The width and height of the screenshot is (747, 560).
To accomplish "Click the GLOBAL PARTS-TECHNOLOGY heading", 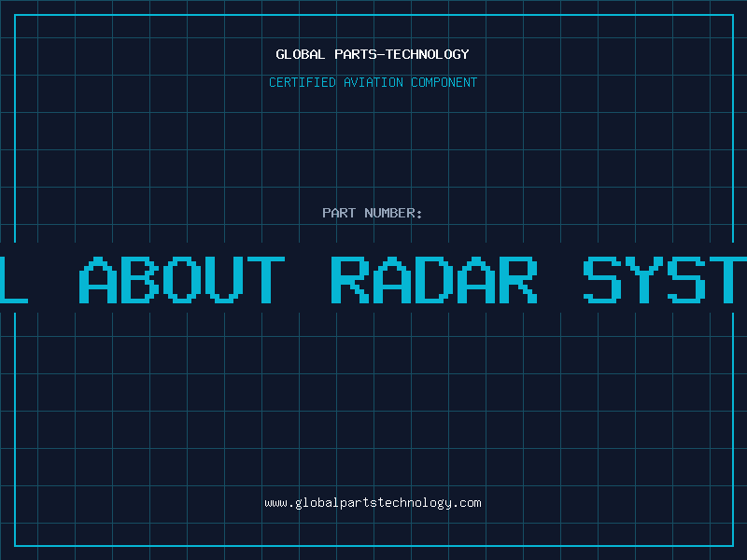I will coord(373,54).
